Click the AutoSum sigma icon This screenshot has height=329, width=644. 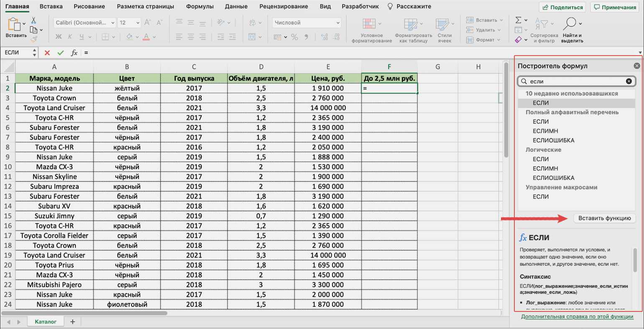(x=518, y=20)
